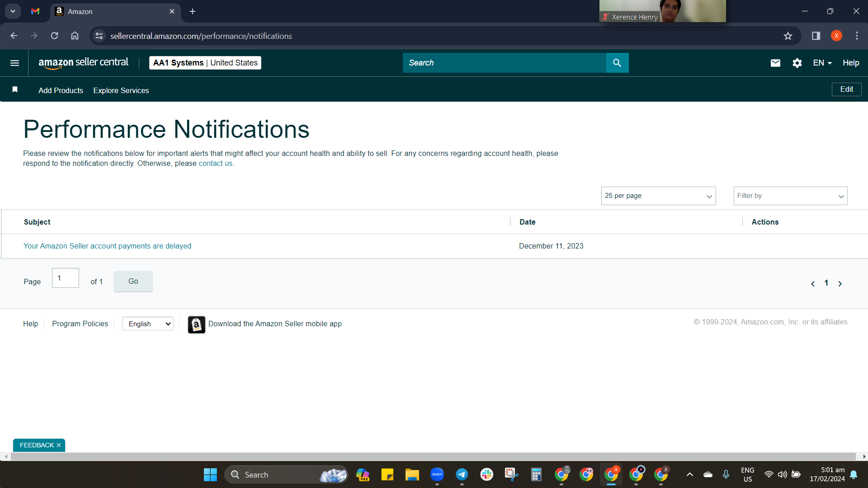Image resolution: width=868 pixels, height=488 pixels.
Task: Open the ENG US keyboard language indicator
Action: click(748, 474)
